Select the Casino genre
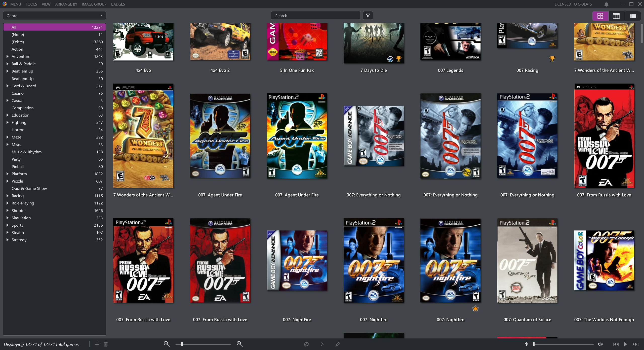This screenshot has width=644, height=350. tap(55, 93)
